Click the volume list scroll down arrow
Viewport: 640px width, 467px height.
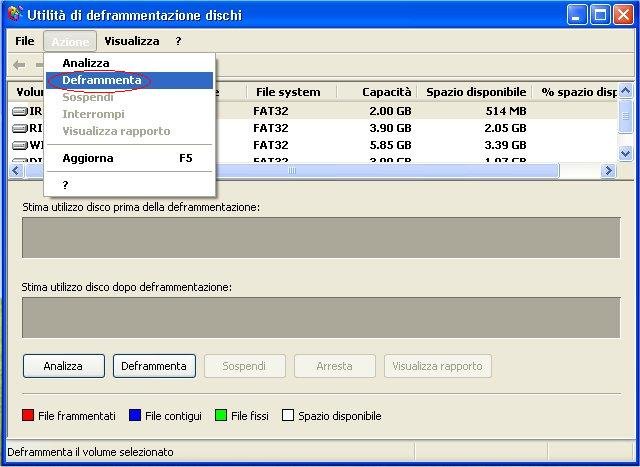(626, 153)
